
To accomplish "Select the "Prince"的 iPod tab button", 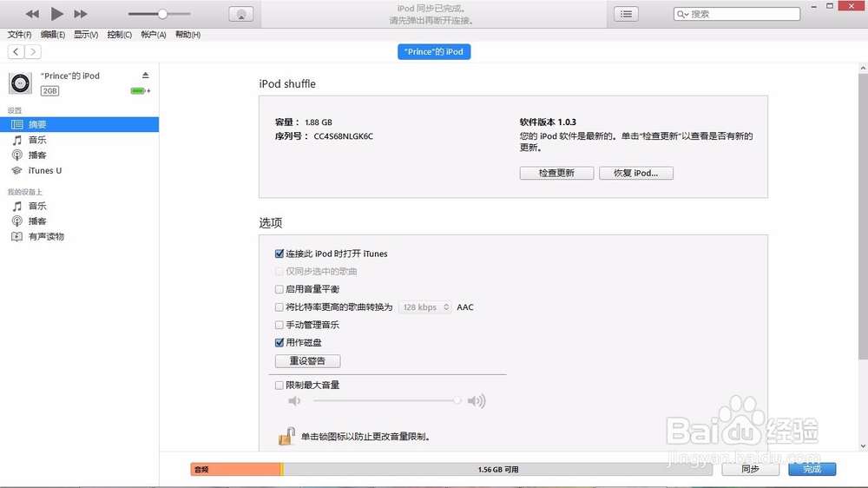I will (434, 51).
